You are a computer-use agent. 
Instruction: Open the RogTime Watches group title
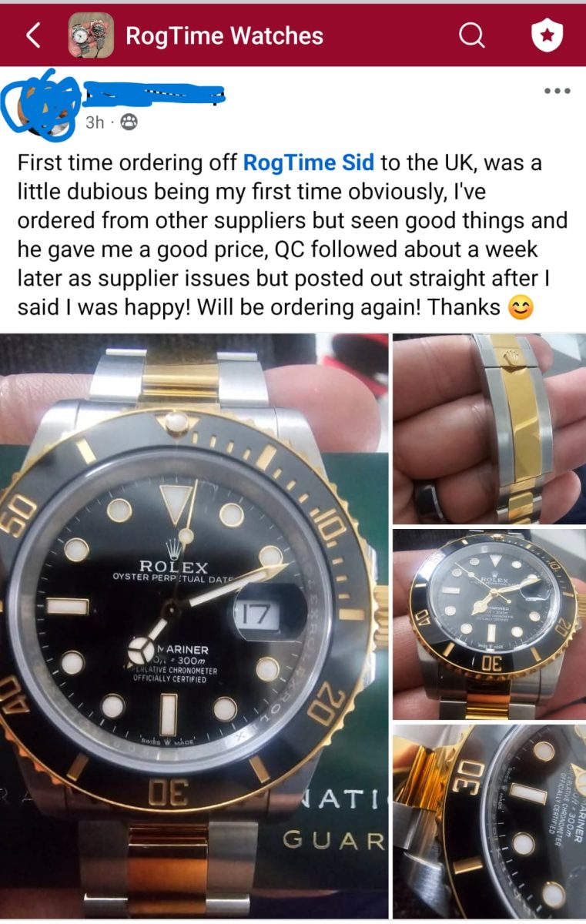tap(224, 35)
